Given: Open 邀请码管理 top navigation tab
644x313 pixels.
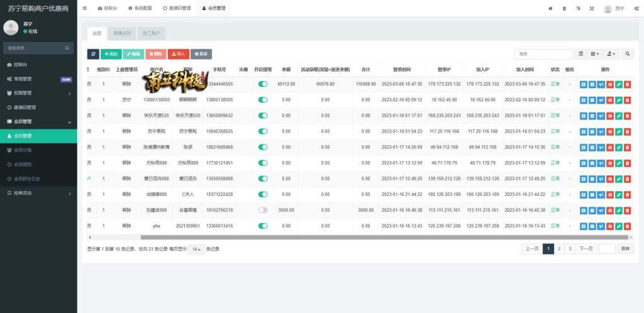Looking at the screenshot, I should coord(177,8).
